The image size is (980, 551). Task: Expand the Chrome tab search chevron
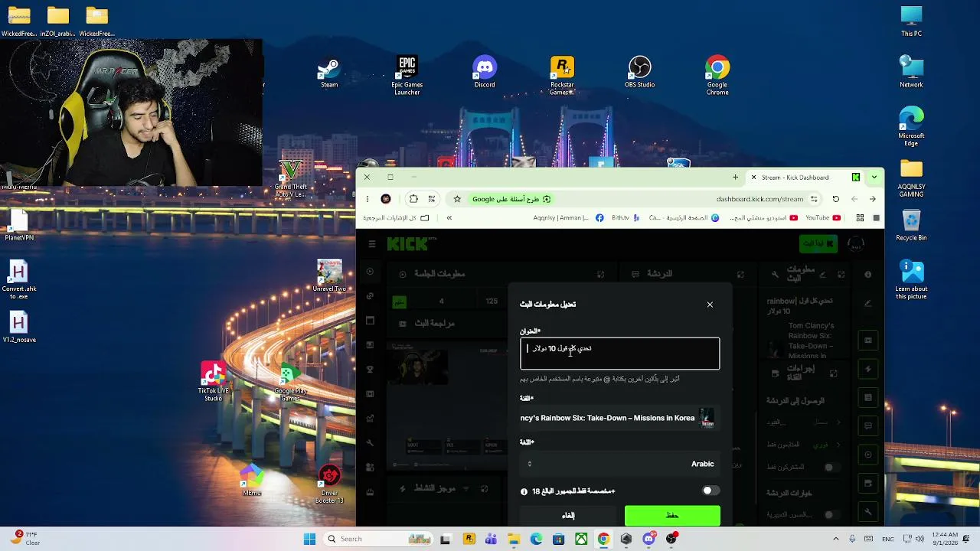[874, 178]
